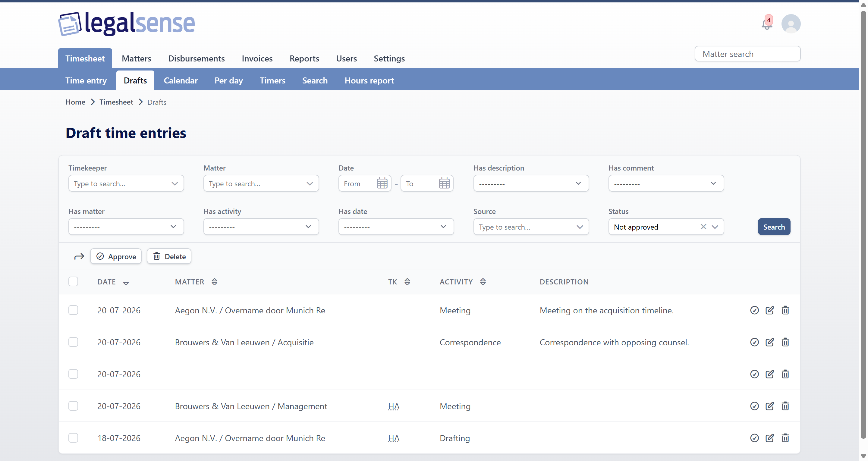The height and width of the screenshot is (461, 868).
Task: Edit the Brouwers Management entry
Action: (770, 406)
